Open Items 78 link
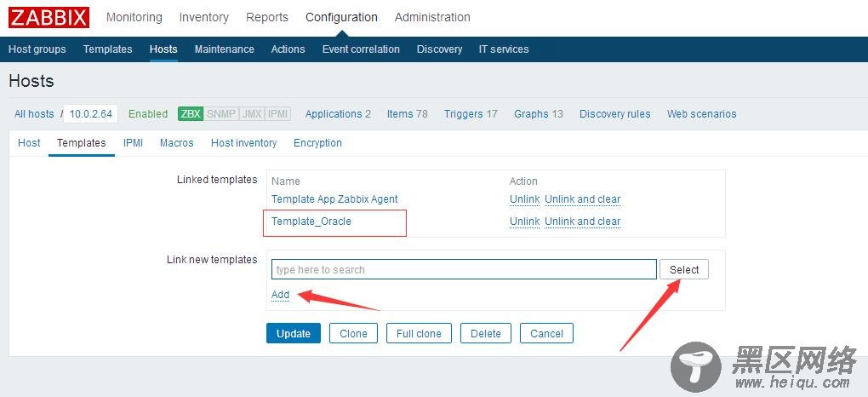The image size is (868, 397). [x=408, y=113]
